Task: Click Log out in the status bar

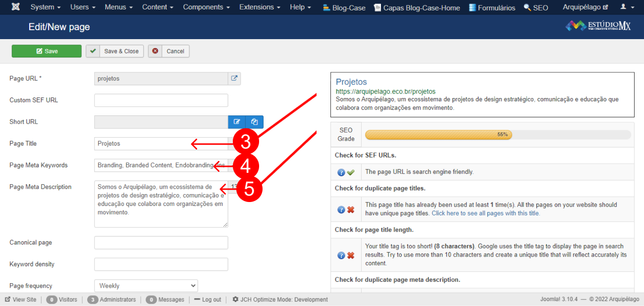Action: tap(208, 300)
